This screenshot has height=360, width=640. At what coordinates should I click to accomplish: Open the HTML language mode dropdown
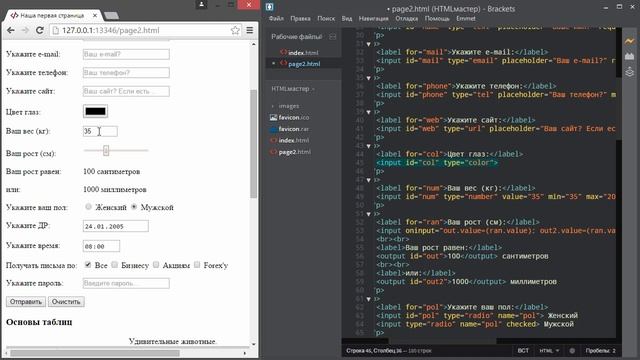tap(549, 351)
